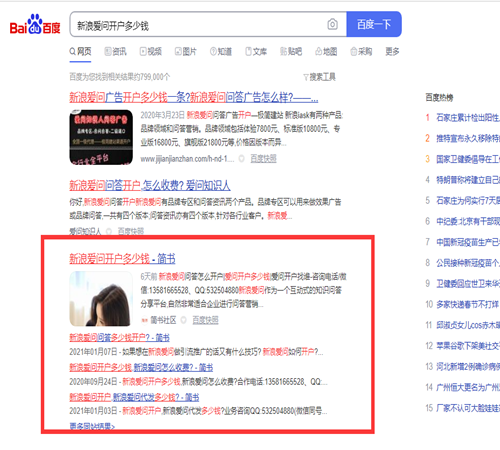Open sub-result 新浪爱问开户,新浪爱问代发多少钱?
Viewport: 500px width, 450px height.
(x=134, y=397)
